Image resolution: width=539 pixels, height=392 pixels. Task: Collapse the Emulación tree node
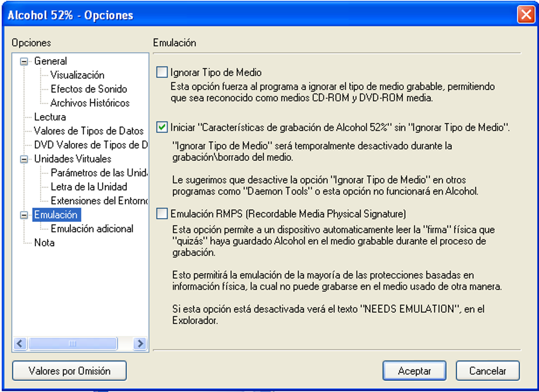(24, 215)
